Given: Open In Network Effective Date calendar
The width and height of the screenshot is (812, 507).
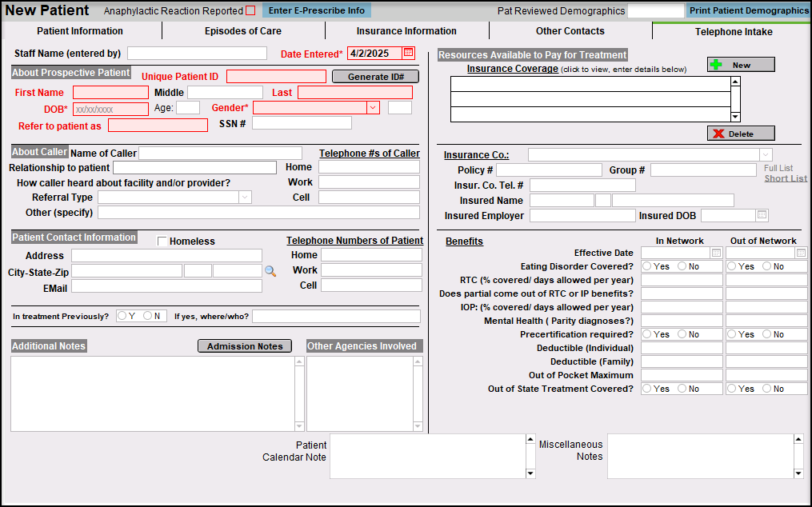Looking at the screenshot, I should pyautogui.click(x=716, y=253).
